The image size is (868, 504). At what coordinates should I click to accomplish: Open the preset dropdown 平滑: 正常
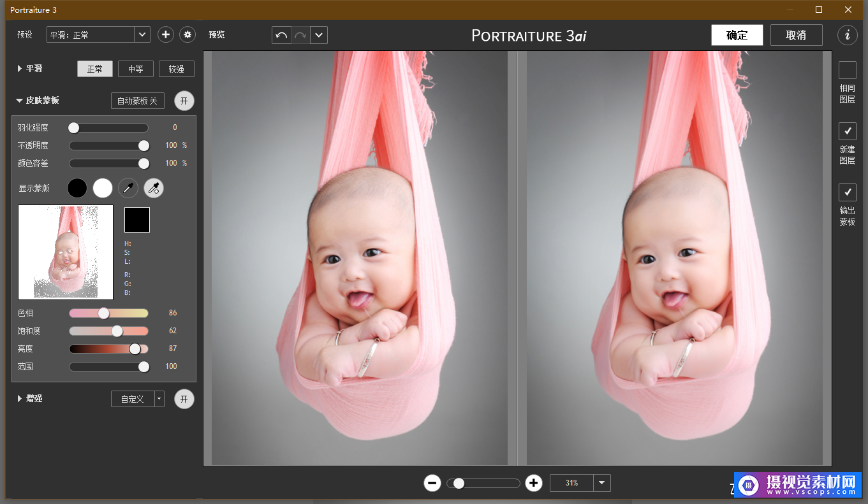pyautogui.click(x=98, y=35)
